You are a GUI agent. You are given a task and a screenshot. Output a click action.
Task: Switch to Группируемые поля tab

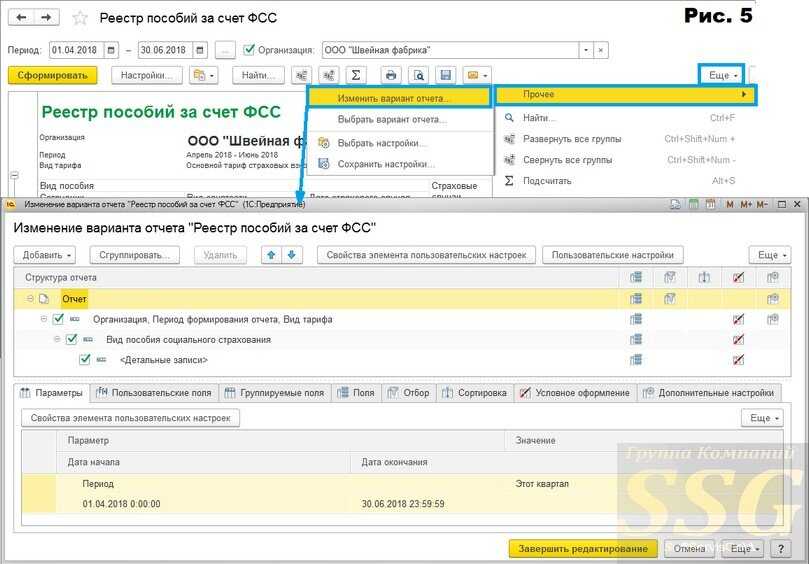[x=274, y=393]
